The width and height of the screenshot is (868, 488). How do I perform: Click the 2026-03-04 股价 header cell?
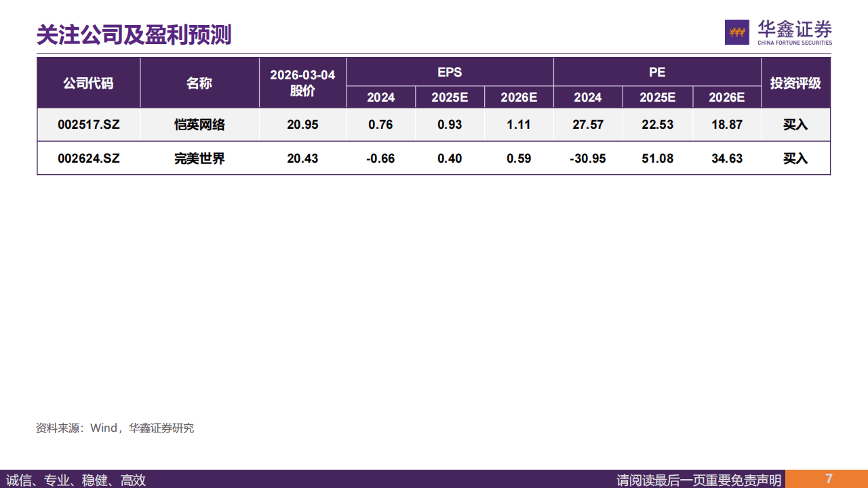(302, 83)
